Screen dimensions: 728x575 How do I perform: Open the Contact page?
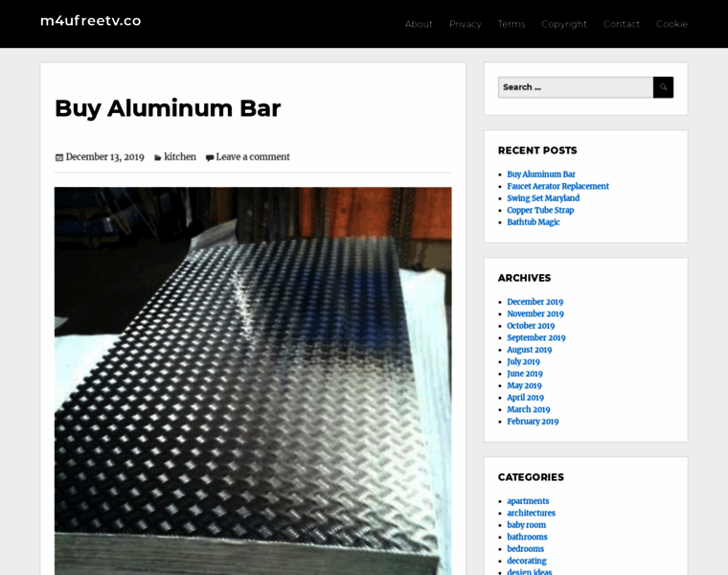click(622, 24)
